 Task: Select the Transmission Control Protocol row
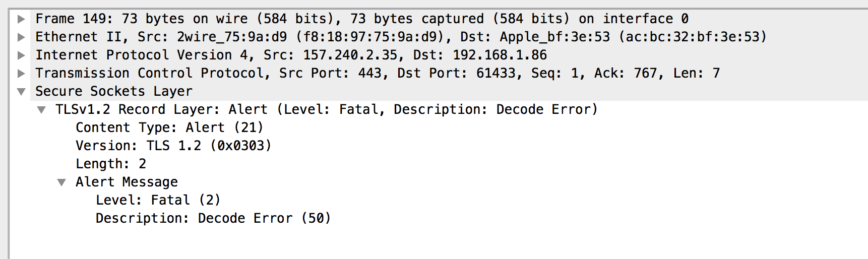point(377,74)
